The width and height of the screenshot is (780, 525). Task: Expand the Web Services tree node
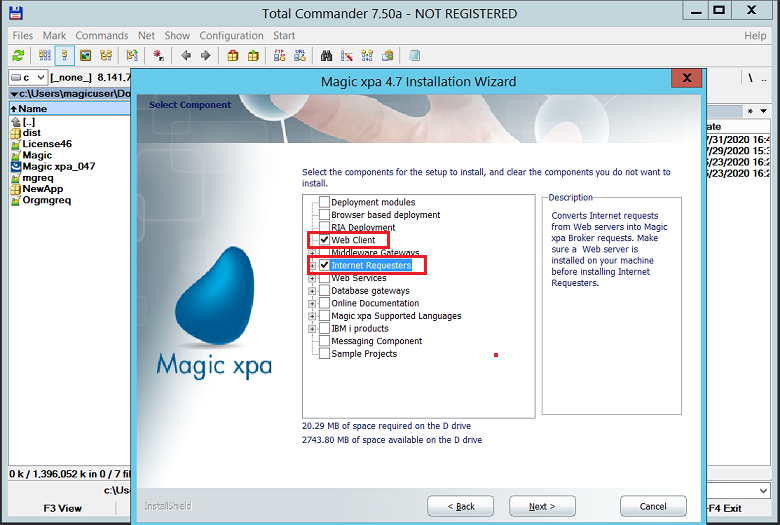pyautogui.click(x=312, y=278)
